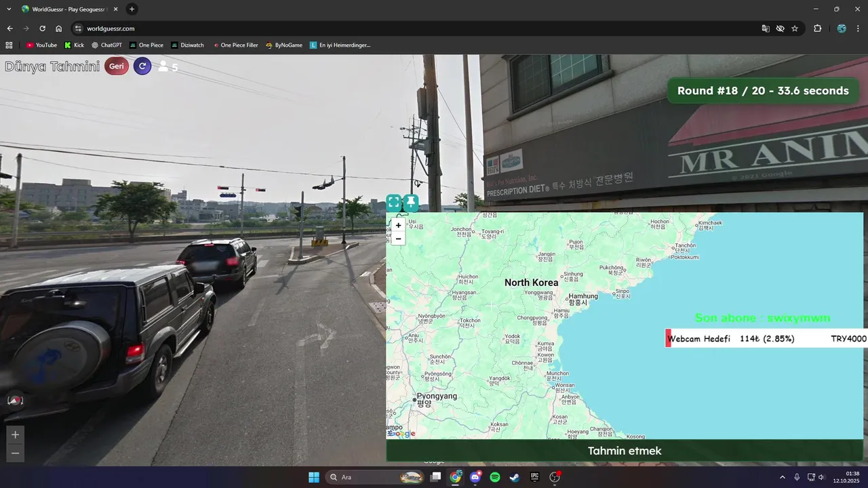Show hidden system tray icons
868x488 pixels.
coord(783,477)
